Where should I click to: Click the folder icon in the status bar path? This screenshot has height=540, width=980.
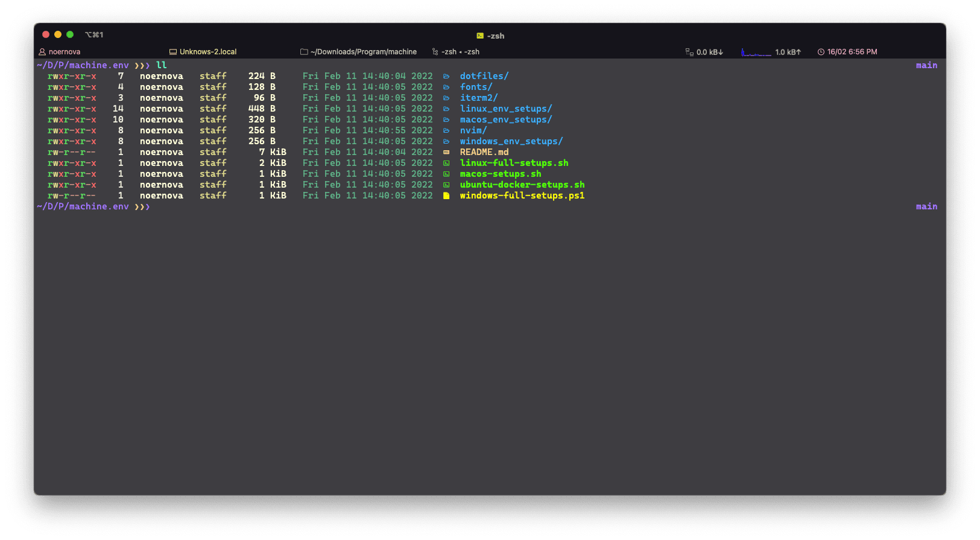tap(304, 52)
